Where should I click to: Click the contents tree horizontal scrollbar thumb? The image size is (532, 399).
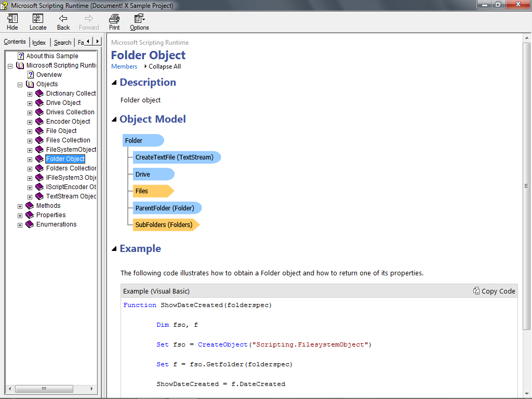point(44,389)
